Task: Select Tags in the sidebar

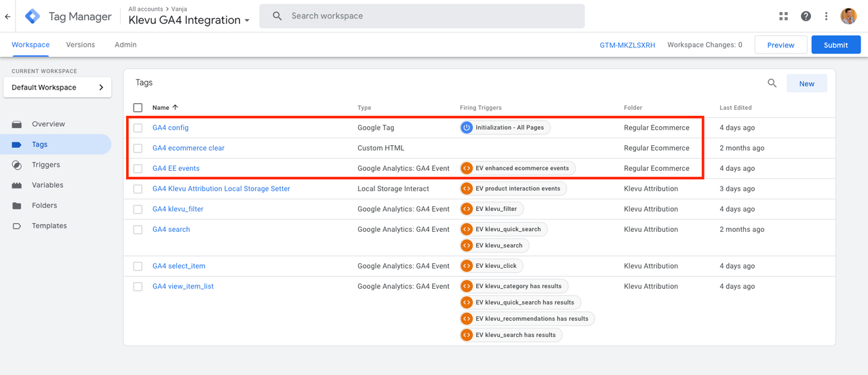Action: [56, 144]
